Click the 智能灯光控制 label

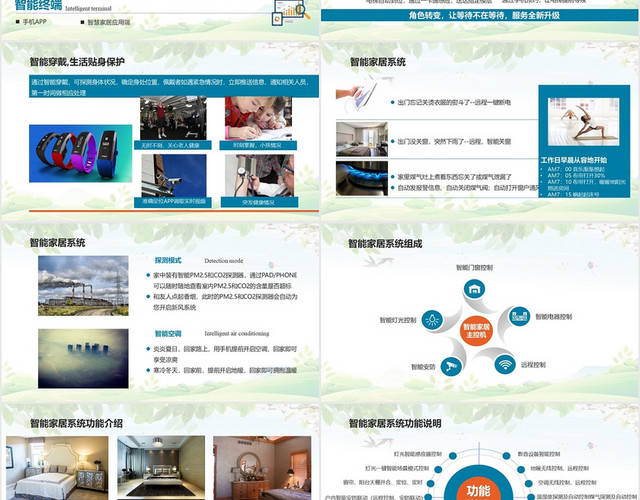(398, 320)
